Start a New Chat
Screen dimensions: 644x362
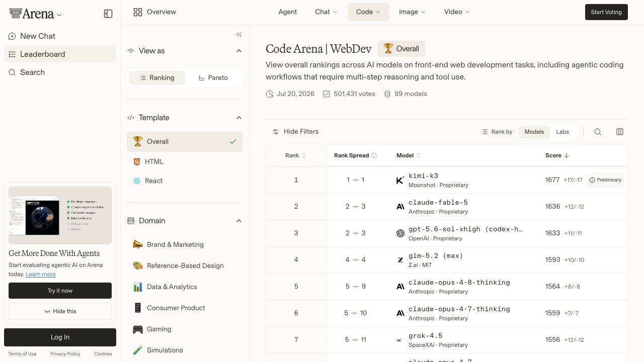click(60, 36)
